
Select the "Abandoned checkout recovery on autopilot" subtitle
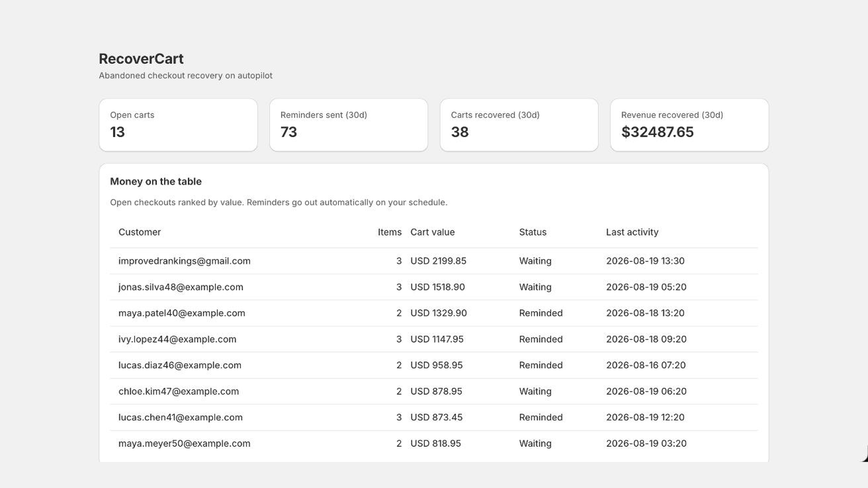[186, 75]
